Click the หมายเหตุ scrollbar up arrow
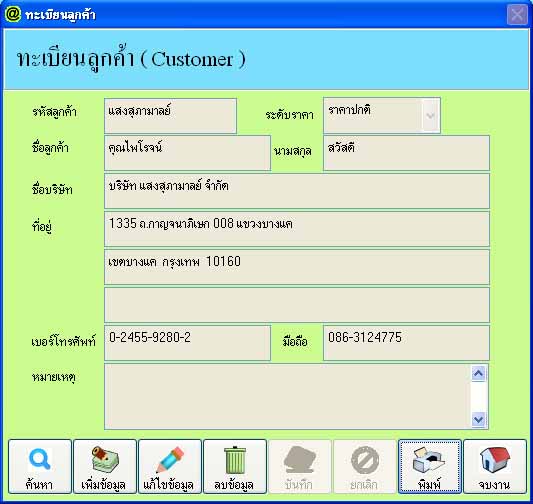Image resolution: width=533 pixels, height=504 pixels. (478, 373)
